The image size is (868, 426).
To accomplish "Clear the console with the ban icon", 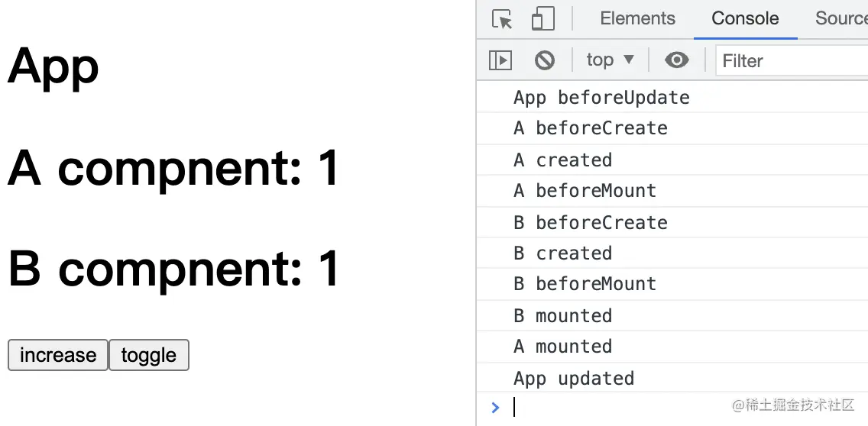I will [545, 60].
